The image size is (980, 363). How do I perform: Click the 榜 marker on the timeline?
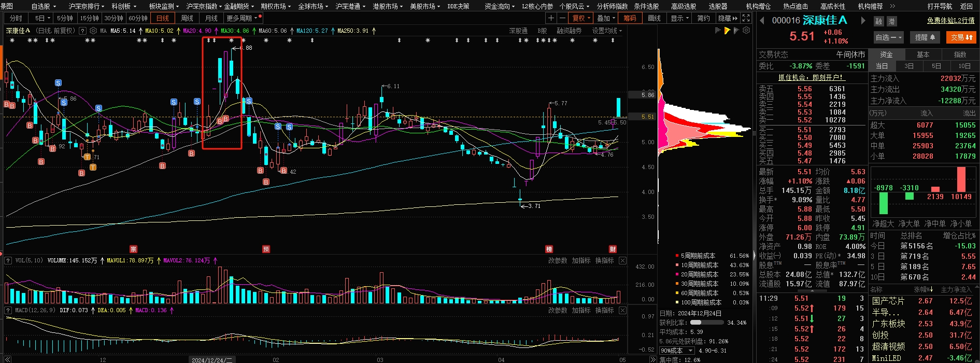549,249
